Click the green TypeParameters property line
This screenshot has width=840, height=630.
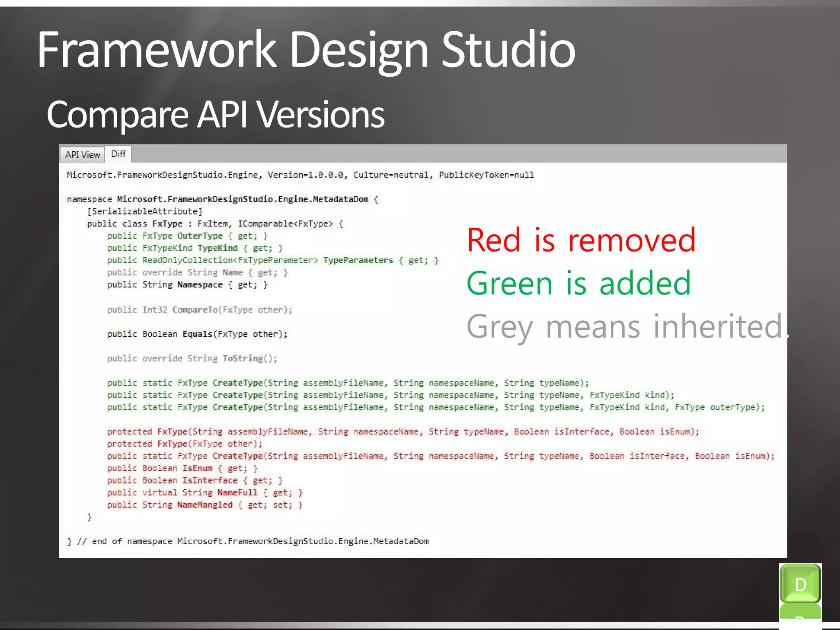tap(273, 260)
